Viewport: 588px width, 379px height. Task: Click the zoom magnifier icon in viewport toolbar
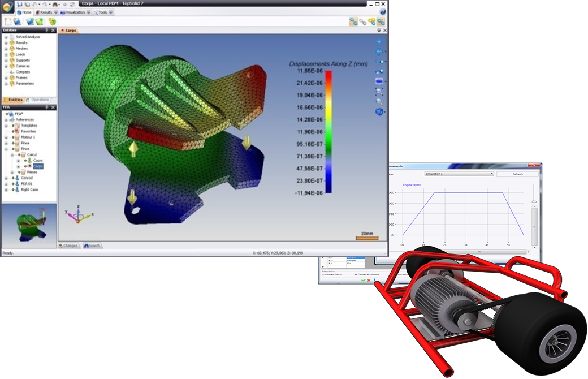pos(379,101)
